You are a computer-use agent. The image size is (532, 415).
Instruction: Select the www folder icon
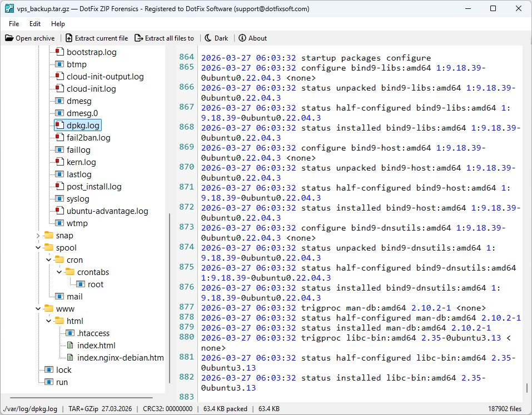[49, 308]
